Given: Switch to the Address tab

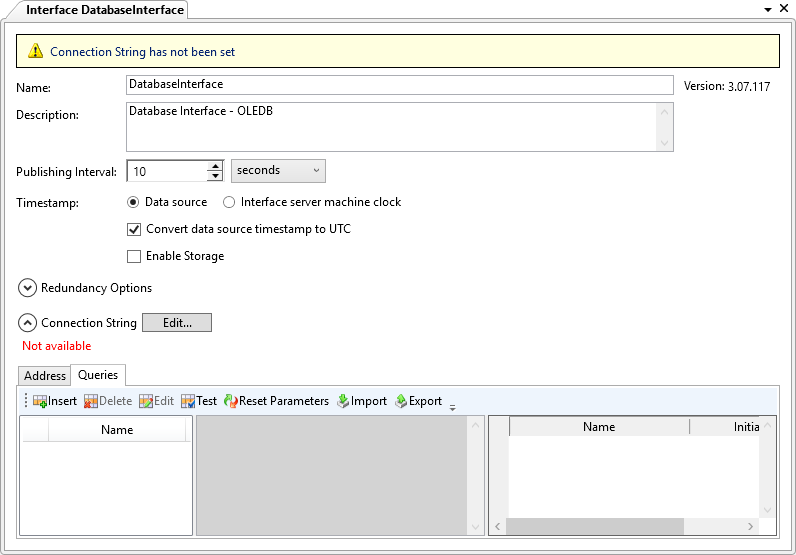Looking at the screenshot, I should point(45,376).
